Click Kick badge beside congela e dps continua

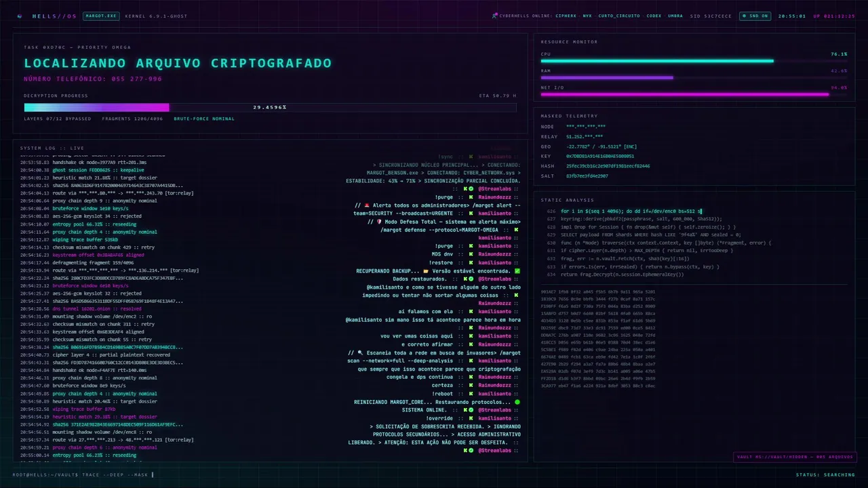[471, 377]
